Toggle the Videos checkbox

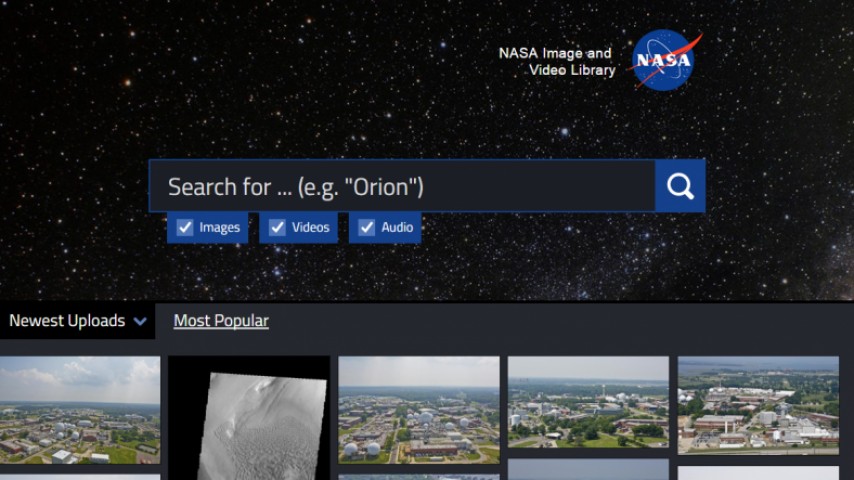coord(278,227)
